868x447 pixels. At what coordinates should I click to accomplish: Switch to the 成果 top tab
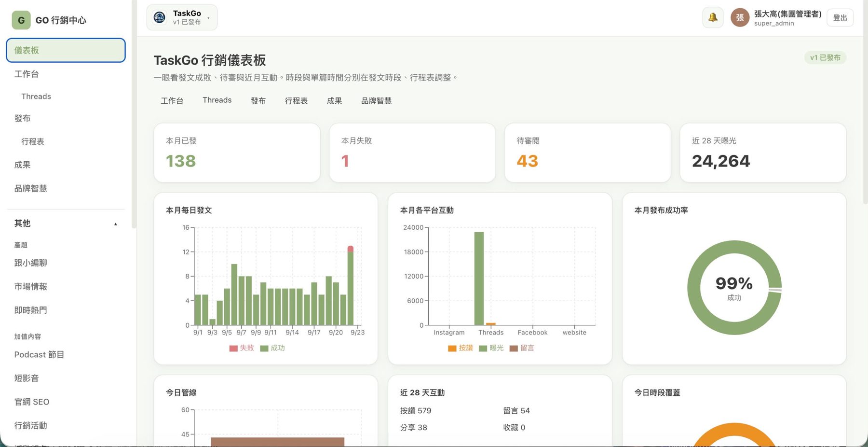[334, 101]
